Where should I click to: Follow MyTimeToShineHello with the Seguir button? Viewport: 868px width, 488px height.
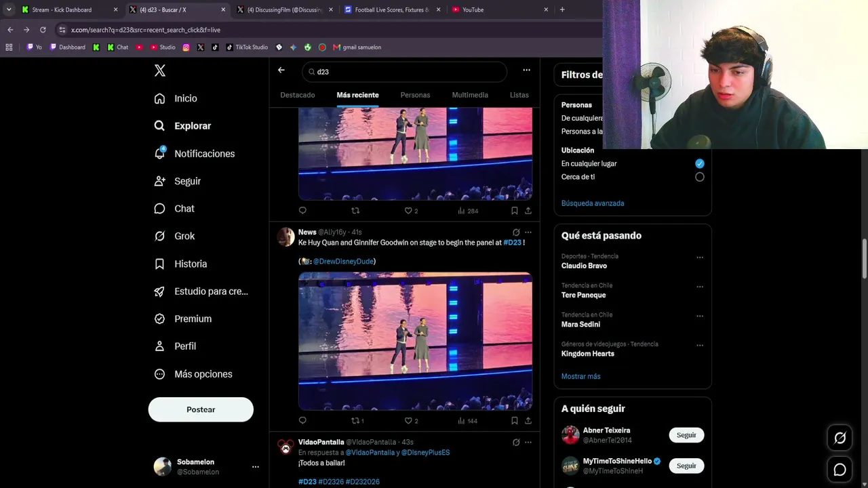coord(686,466)
